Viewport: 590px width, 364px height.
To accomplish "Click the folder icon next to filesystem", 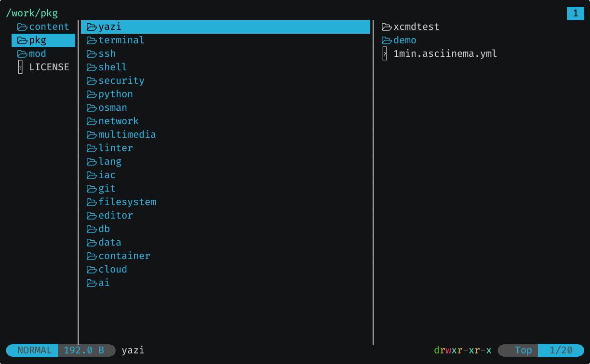I will 92,202.
